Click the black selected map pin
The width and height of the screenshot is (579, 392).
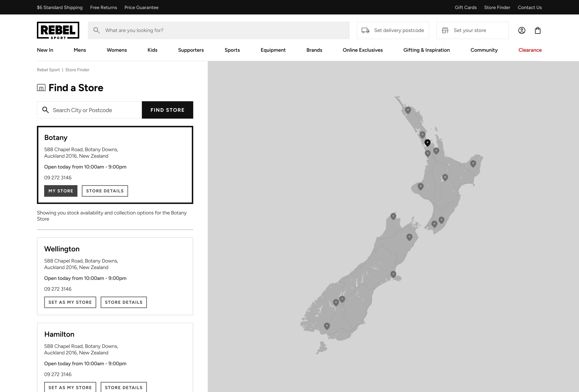pyautogui.click(x=427, y=142)
